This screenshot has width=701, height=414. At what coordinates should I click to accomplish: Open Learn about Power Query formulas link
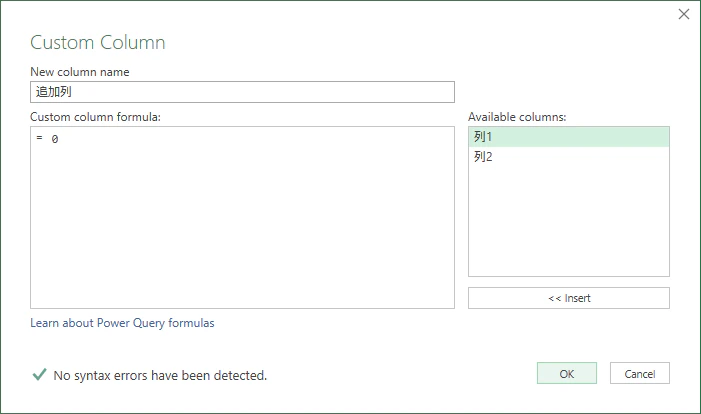point(122,323)
